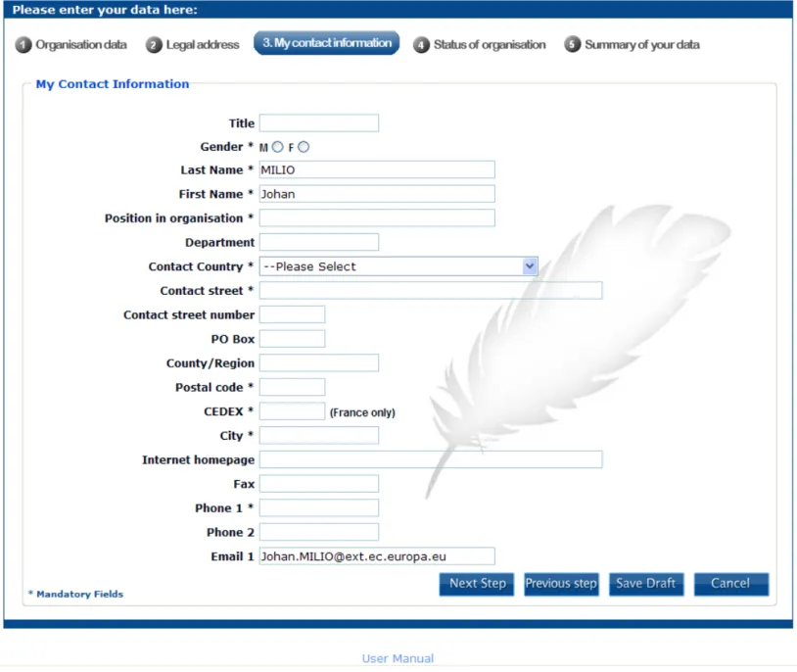Focus the Last Name field containing MILIO
The height and width of the screenshot is (672, 797).
pyautogui.click(x=377, y=169)
